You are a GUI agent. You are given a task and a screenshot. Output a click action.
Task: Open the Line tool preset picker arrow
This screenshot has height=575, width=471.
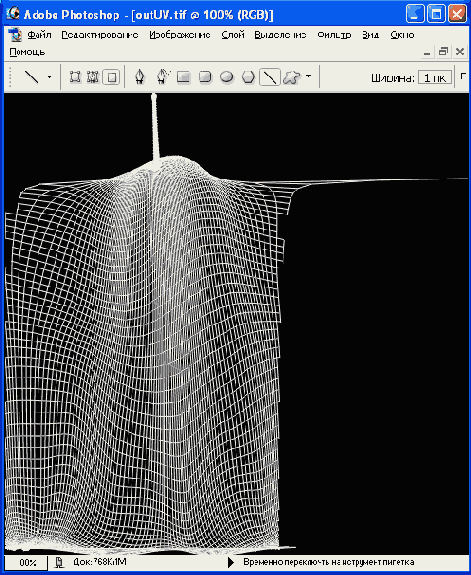click(49, 77)
